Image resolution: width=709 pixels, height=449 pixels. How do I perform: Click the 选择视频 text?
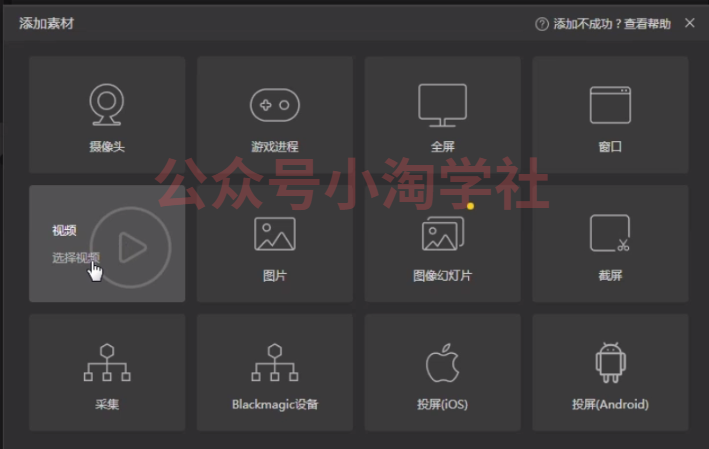point(75,258)
